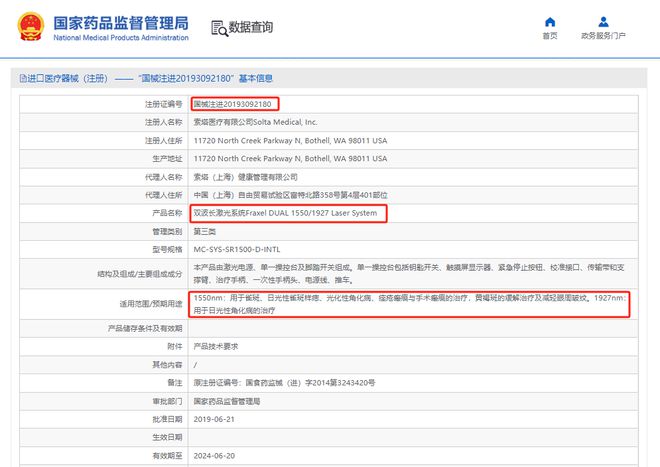Open the 数据查询 search icon

[219, 28]
